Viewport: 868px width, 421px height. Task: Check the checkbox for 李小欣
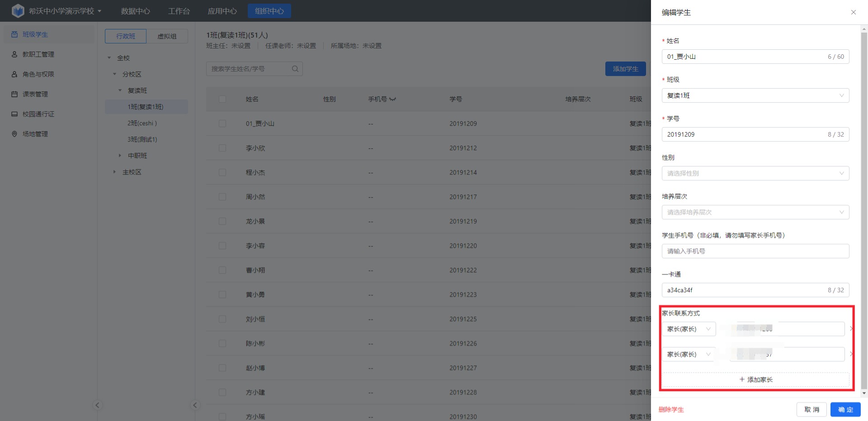pos(222,148)
